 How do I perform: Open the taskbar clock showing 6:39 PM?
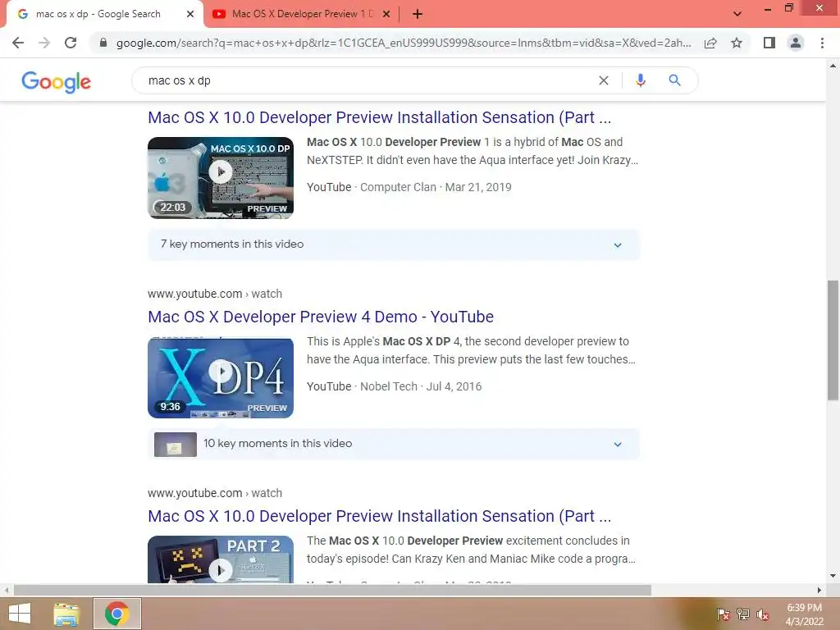tap(804, 614)
